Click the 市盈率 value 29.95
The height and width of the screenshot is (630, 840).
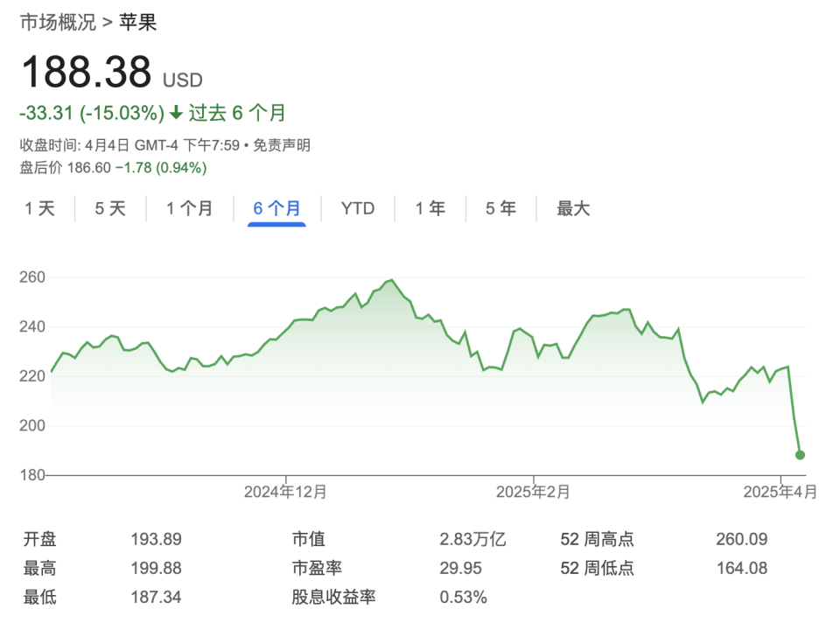click(x=461, y=568)
